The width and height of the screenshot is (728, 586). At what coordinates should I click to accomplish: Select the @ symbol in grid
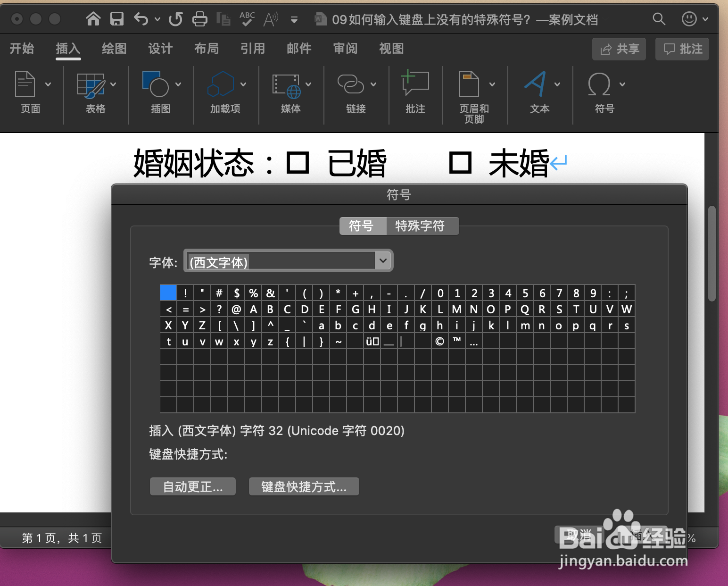coord(236,310)
